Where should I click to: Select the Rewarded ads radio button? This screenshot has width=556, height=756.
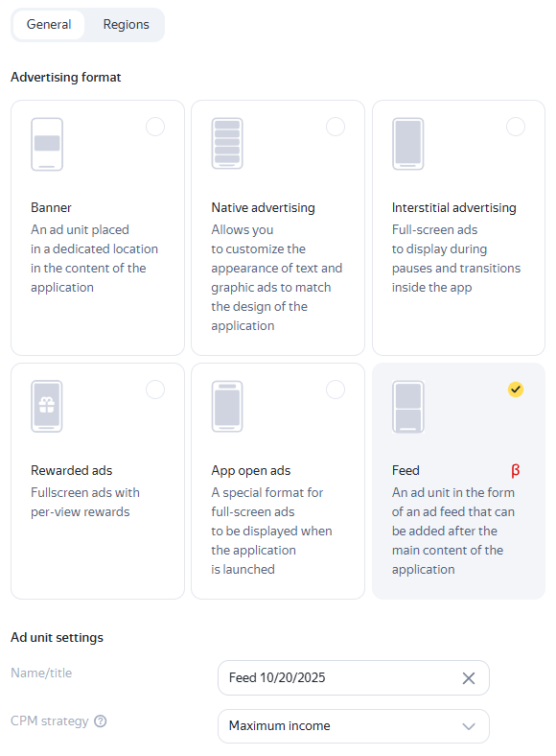click(x=155, y=390)
